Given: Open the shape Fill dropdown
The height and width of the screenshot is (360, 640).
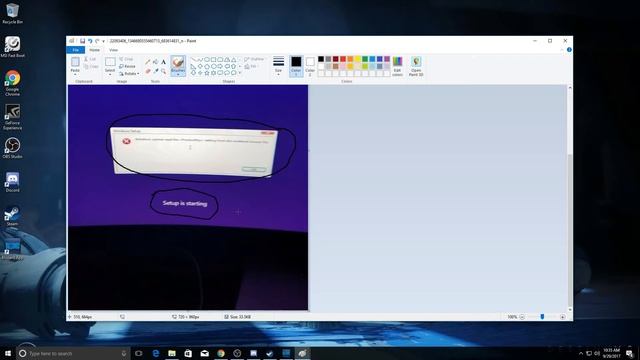Looking at the screenshot, I should click(x=251, y=66).
